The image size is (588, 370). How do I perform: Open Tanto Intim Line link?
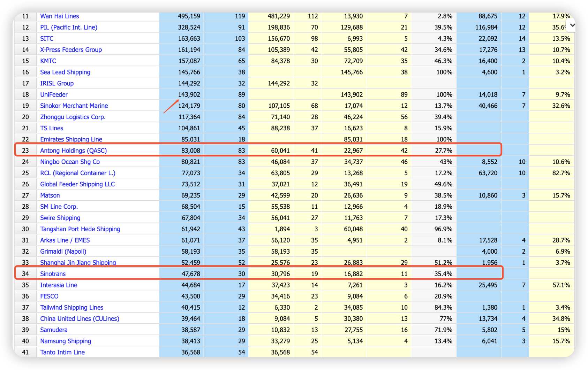click(x=62, y=352)
